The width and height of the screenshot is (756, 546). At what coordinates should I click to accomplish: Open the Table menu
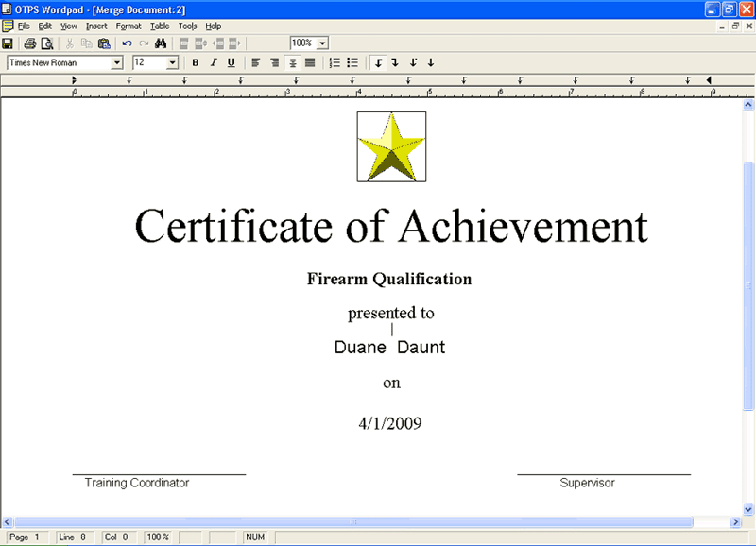coord(159,26)
